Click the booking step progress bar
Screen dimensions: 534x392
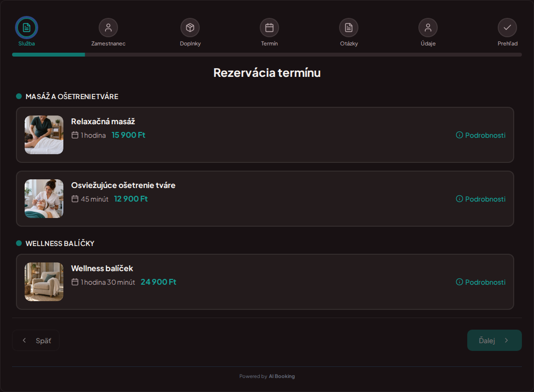coord(267,55)
